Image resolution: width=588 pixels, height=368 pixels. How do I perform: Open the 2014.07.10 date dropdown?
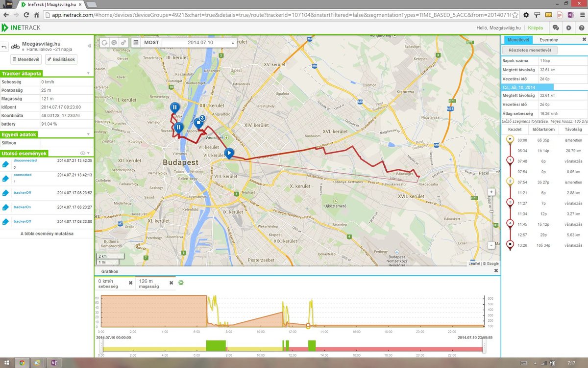[200, 43]
